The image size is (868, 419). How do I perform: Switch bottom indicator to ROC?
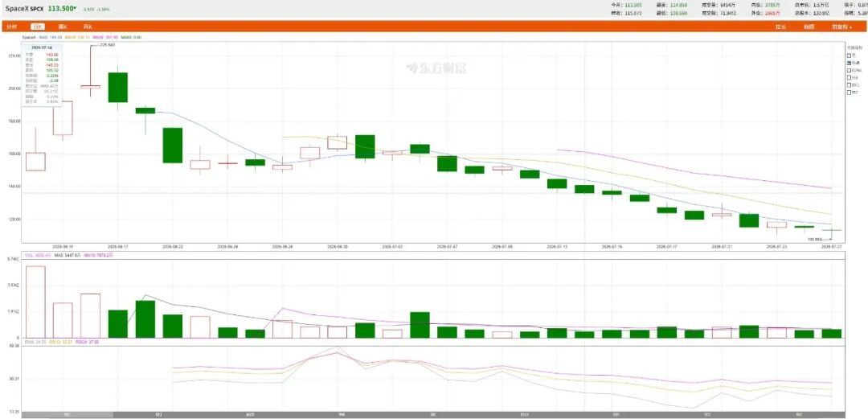click(798, 415)
